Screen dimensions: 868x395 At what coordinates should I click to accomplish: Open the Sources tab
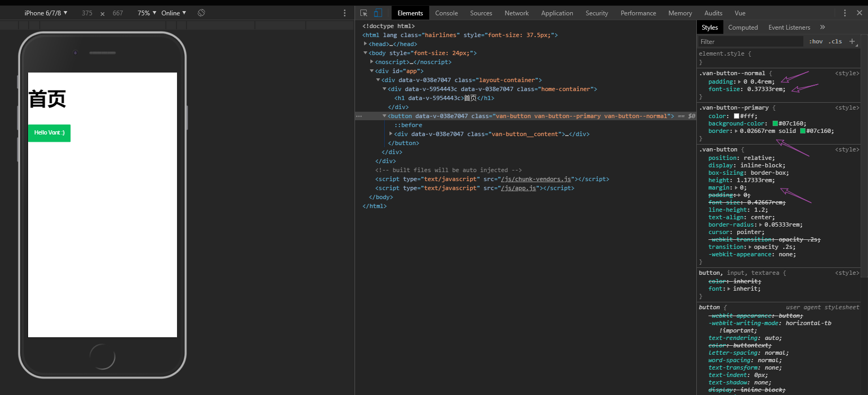[x=481, y=13]
